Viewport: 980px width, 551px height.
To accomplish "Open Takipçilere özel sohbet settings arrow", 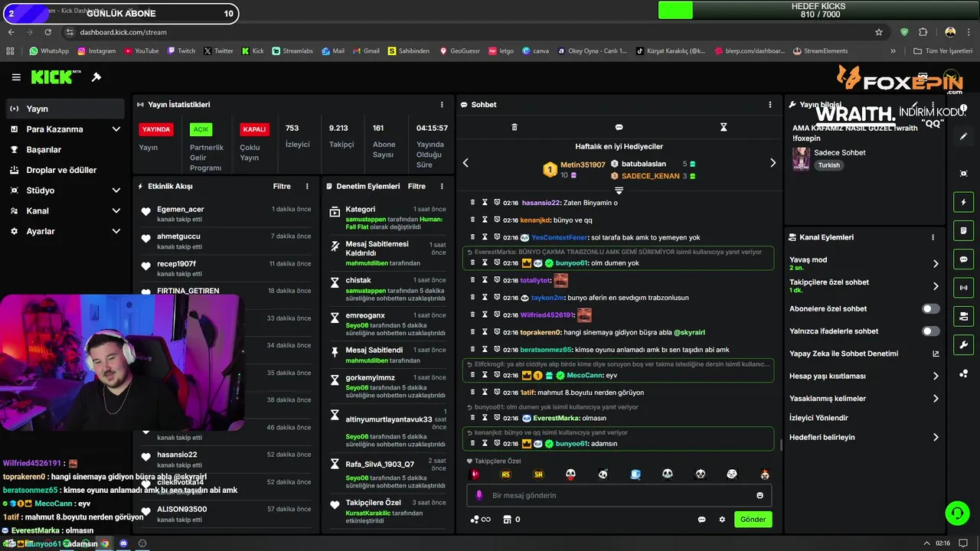I will point(936,286).
